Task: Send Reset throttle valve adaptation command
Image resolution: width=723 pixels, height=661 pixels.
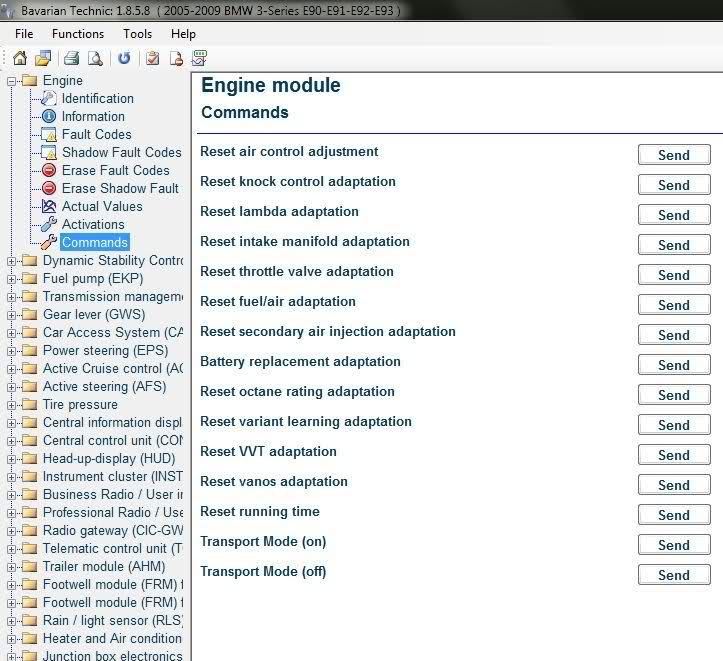Action: pos(674,275)
